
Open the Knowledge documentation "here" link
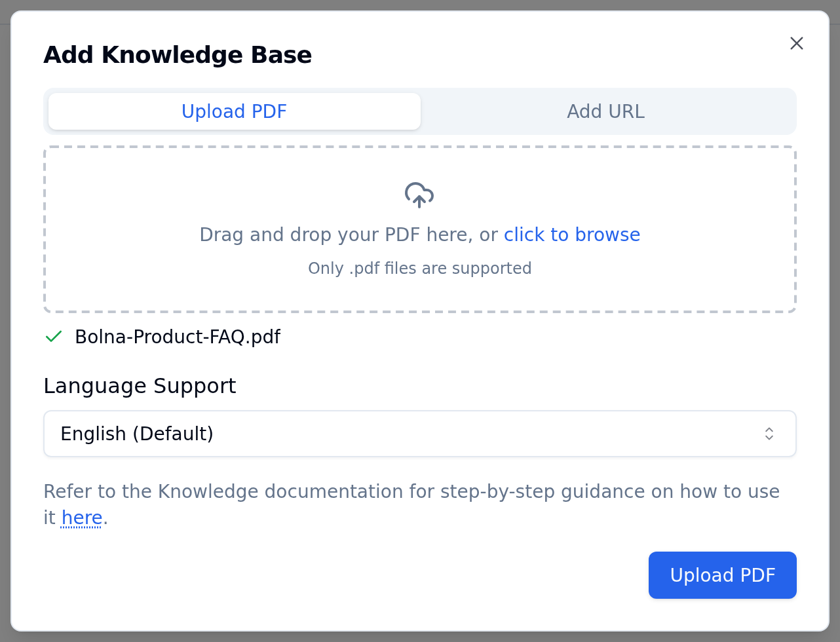pyautogui.click(x=82, y=518)
